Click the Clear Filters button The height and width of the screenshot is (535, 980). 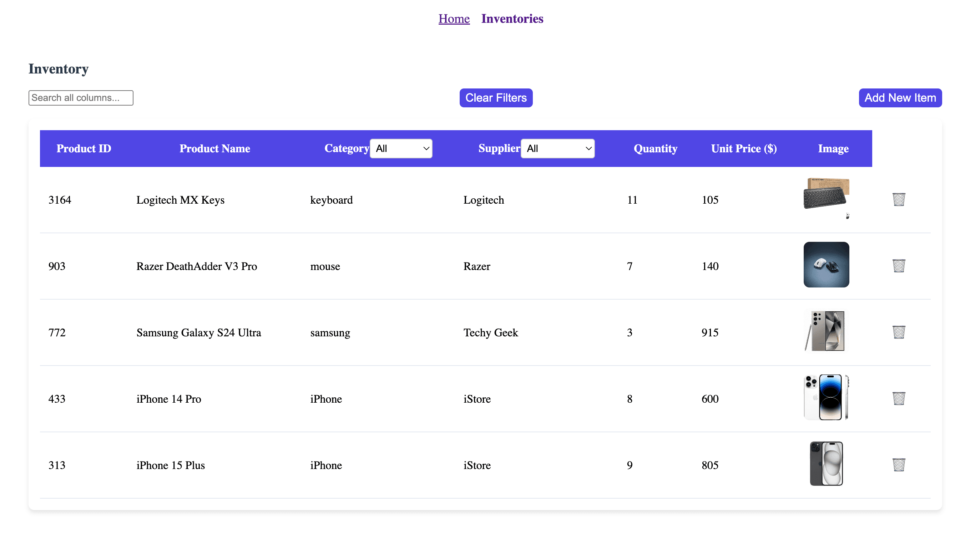pos(496,98)
